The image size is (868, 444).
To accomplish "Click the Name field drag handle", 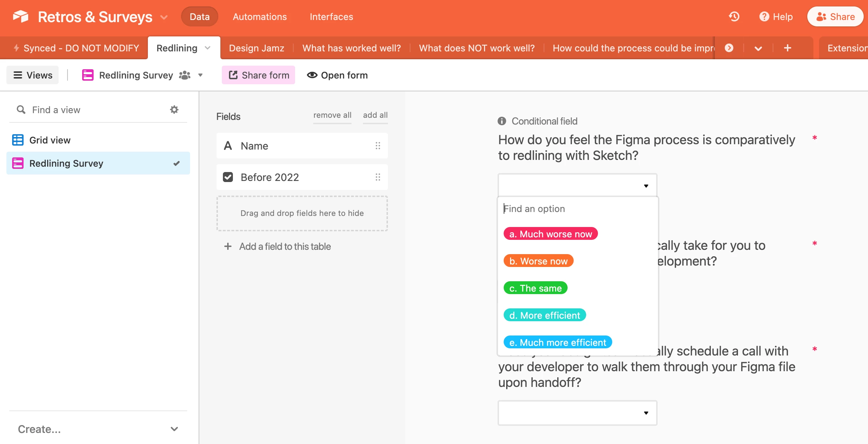I will click(378, 146).
